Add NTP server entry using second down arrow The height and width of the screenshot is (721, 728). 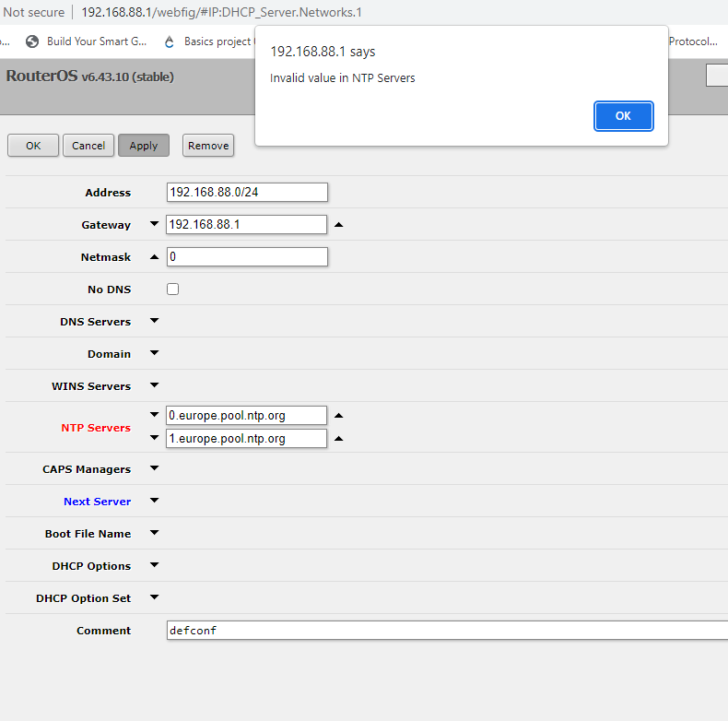(154, 439)
